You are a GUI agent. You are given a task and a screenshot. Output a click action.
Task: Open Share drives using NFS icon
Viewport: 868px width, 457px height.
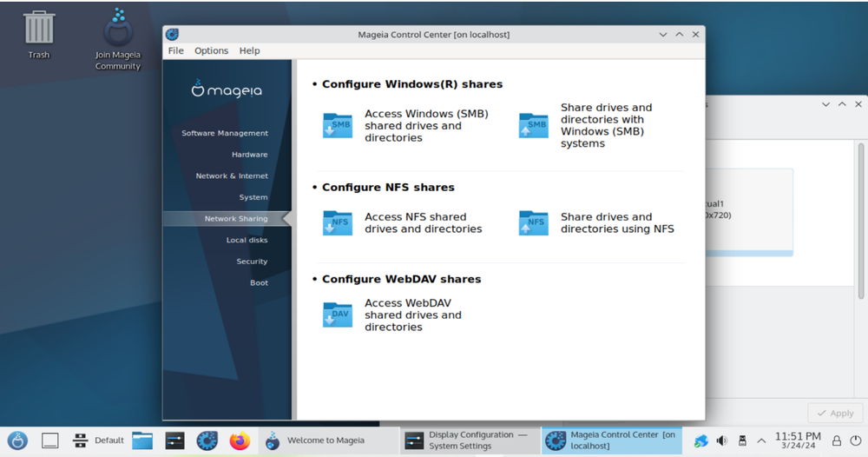(x=534, y=222)
